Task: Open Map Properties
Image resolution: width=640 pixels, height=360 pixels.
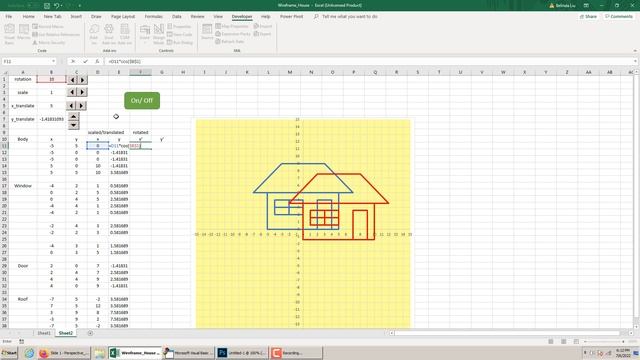Action: point(232,26)
